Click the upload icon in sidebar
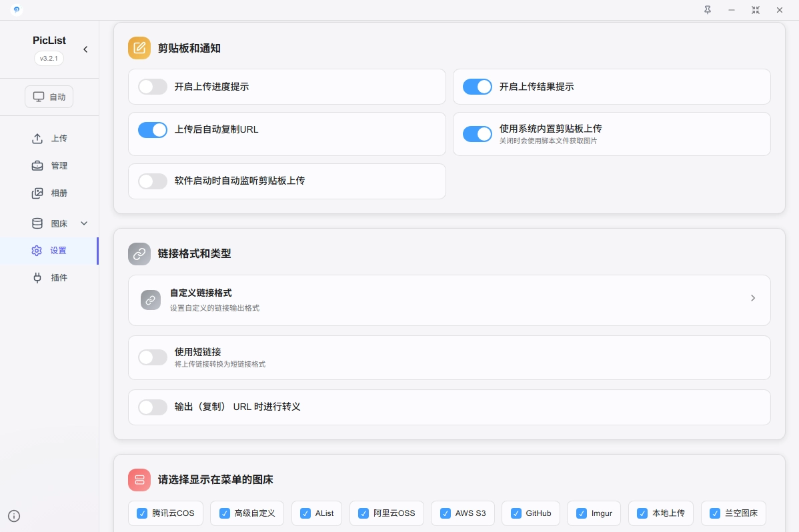The width and height of the screenshot is (799, 532). click(x=37, y=139)
